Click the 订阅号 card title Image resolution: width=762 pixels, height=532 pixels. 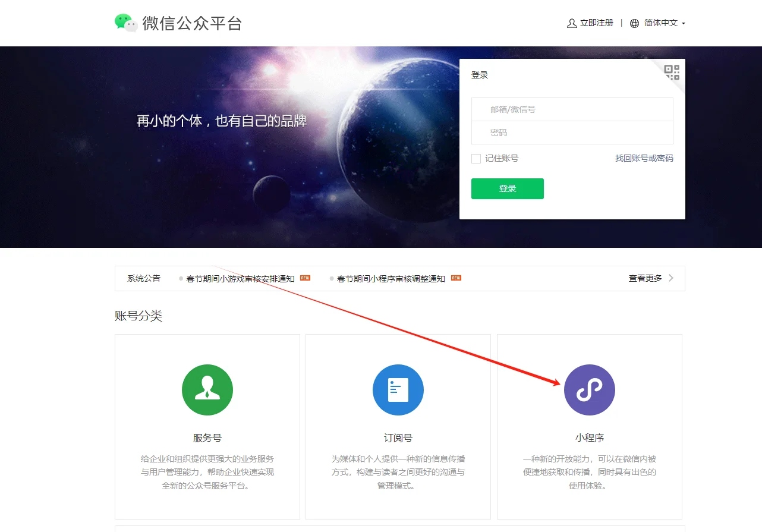point(398,438)
